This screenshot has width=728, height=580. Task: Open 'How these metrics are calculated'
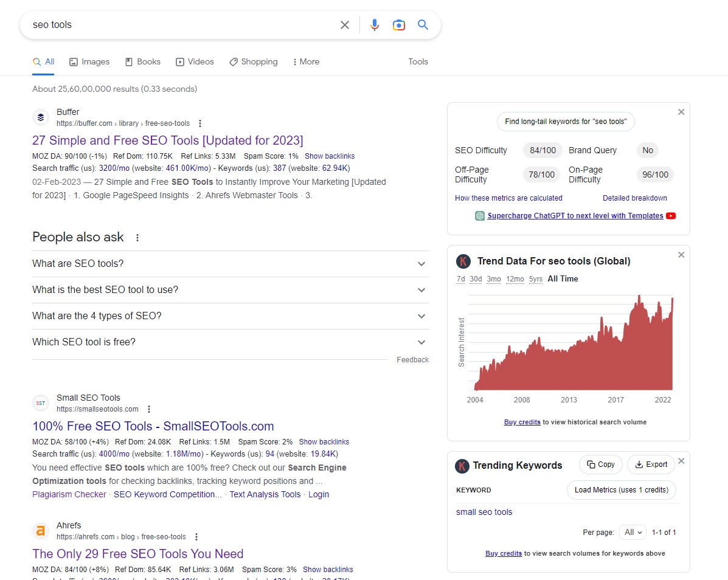point(508,198)
